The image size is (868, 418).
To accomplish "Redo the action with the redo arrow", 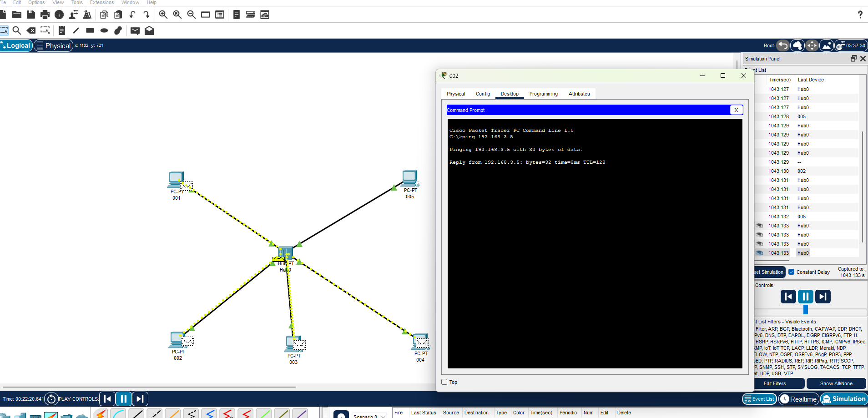I will coord(146,15).
